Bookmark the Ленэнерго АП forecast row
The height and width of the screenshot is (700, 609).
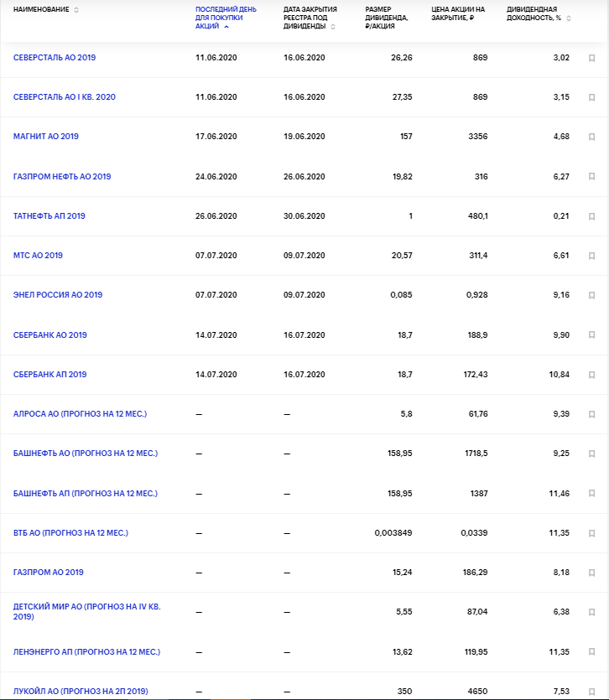coord(591,651)
